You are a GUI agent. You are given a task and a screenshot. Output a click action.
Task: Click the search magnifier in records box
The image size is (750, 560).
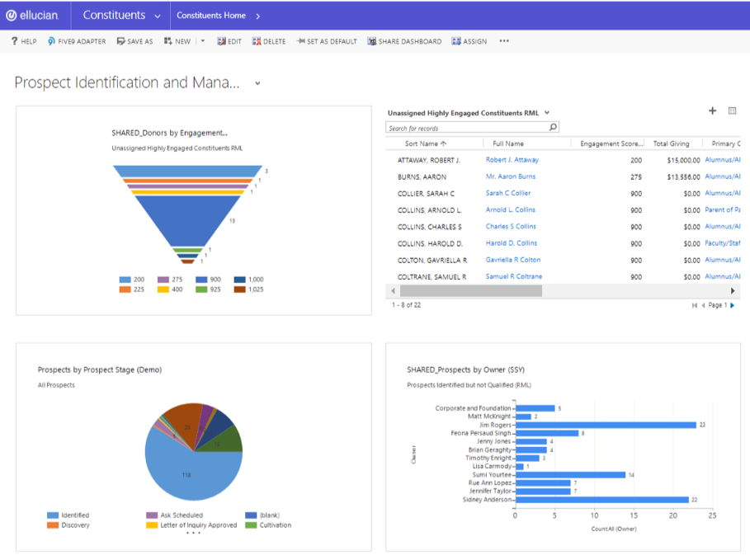pyautogui.click(x=553, y=128)
